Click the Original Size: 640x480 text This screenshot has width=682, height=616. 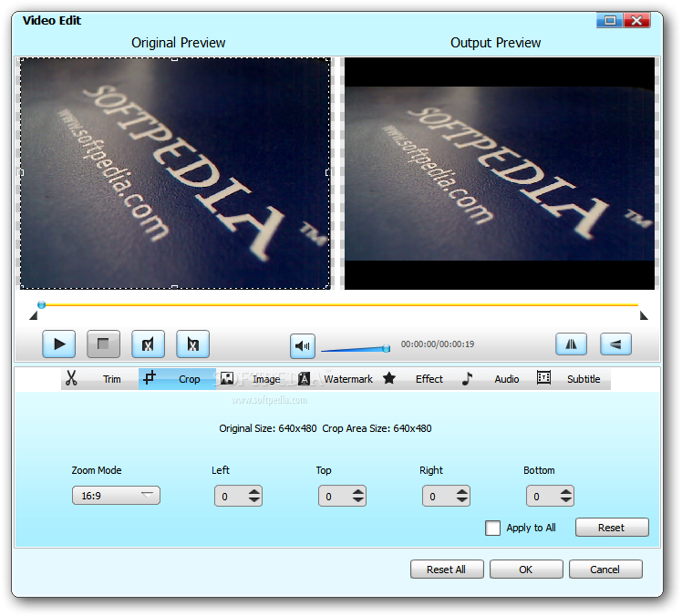267,428
